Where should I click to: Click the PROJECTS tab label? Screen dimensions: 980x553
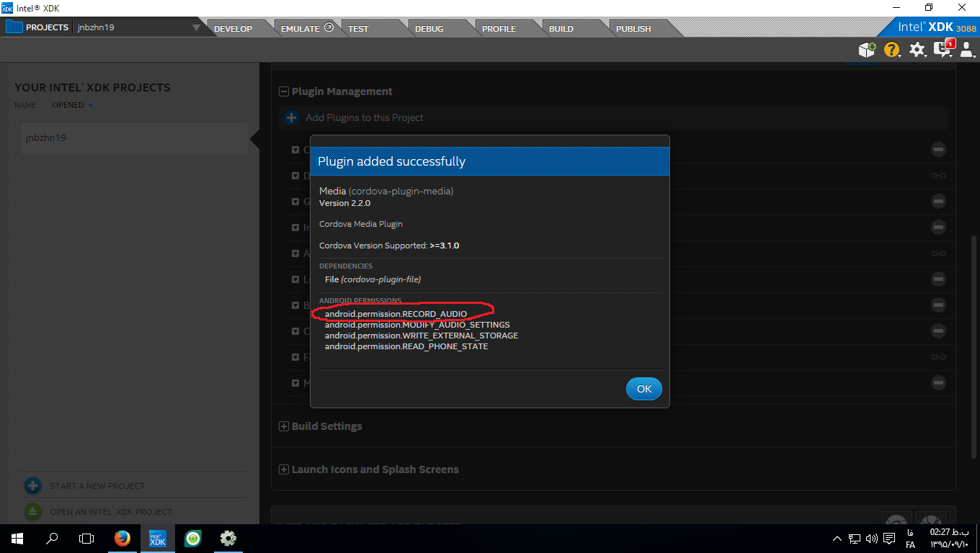tap(48, 28)
